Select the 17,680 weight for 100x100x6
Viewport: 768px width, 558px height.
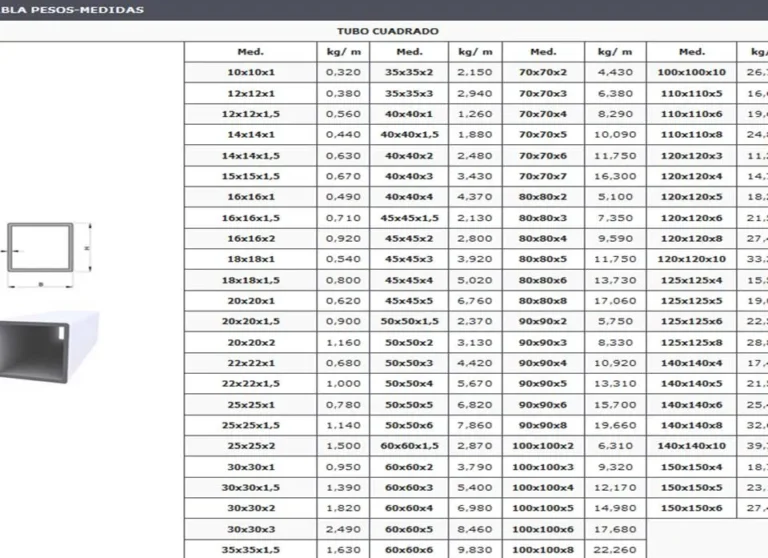point(614,529)
